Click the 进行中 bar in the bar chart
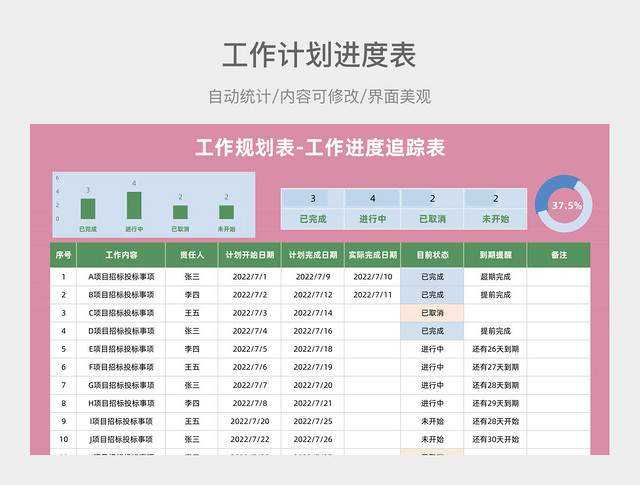 134,205
